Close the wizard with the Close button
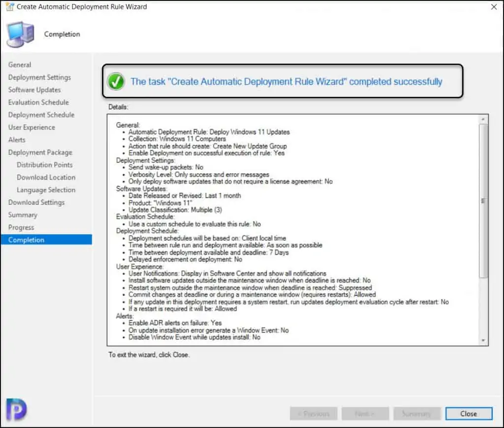The image size is (504, 428). click(468, 414)
